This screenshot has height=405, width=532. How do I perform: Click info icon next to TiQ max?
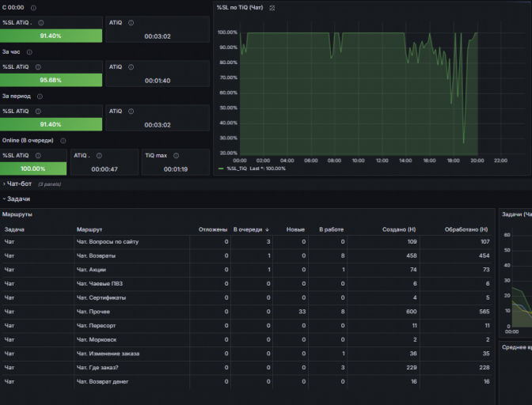pos(176,156)
